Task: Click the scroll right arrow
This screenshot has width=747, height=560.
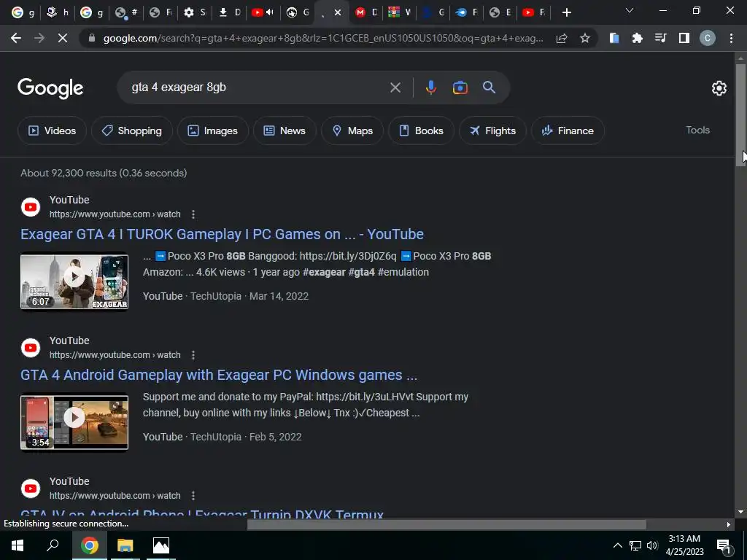Action: [x=728, y=524]
